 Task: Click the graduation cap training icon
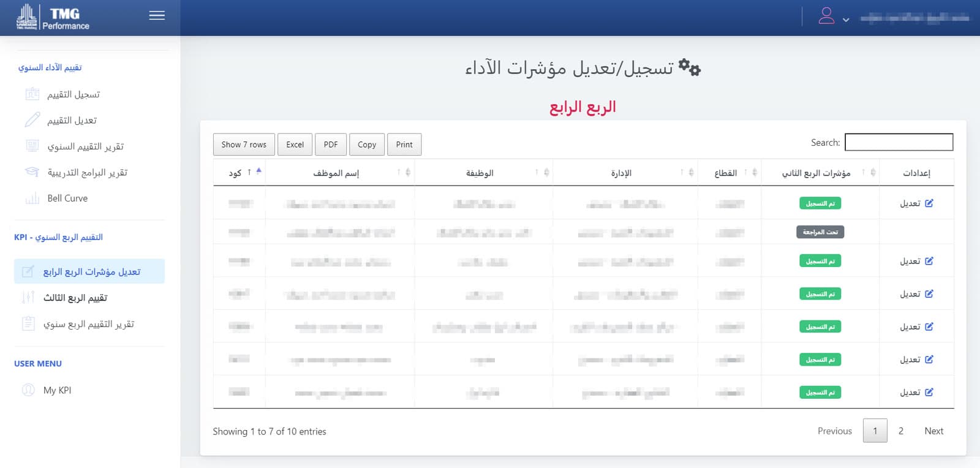[32, 172]
